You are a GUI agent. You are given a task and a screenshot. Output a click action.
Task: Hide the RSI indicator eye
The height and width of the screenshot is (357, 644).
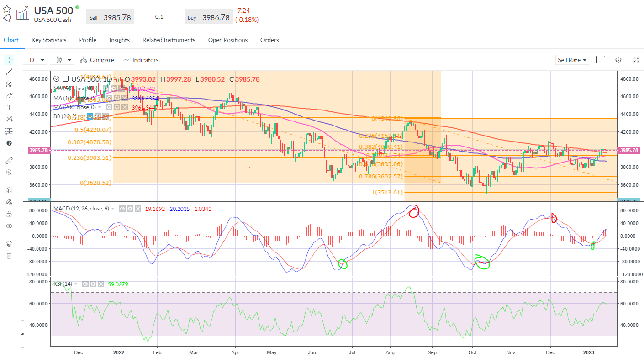85,284
